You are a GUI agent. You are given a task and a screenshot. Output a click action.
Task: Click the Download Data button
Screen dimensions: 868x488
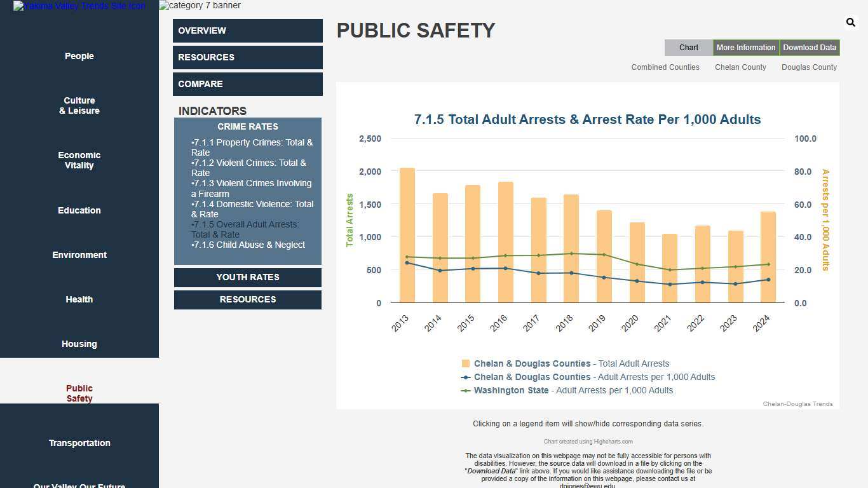(x=809, y=48)
